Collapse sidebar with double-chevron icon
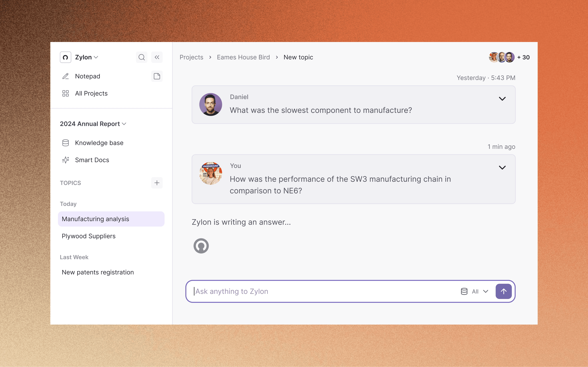Image resolution: width=588 pixels, height=367 pixels. click(x=157, y=57)
